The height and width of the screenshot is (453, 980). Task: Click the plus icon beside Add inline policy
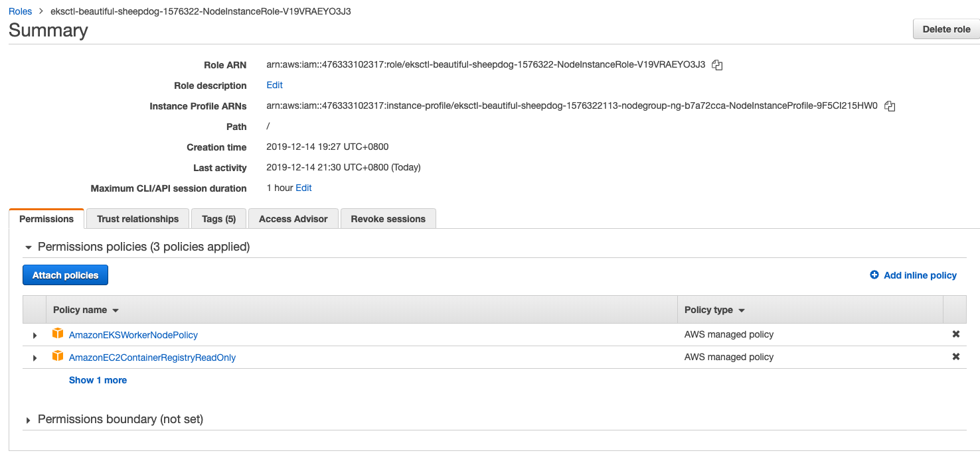(874, 275)
